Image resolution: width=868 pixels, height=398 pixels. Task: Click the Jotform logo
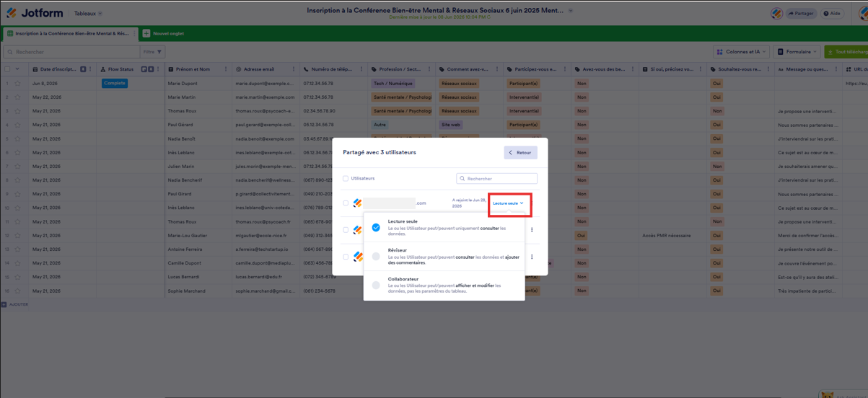tap(35, 13)
